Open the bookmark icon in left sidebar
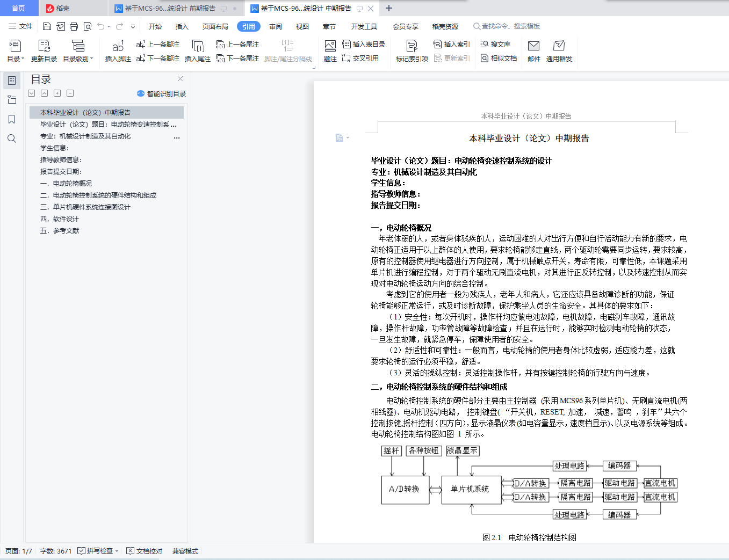Image resolution: width=729 pixels, height=560 pixels. 12,119
